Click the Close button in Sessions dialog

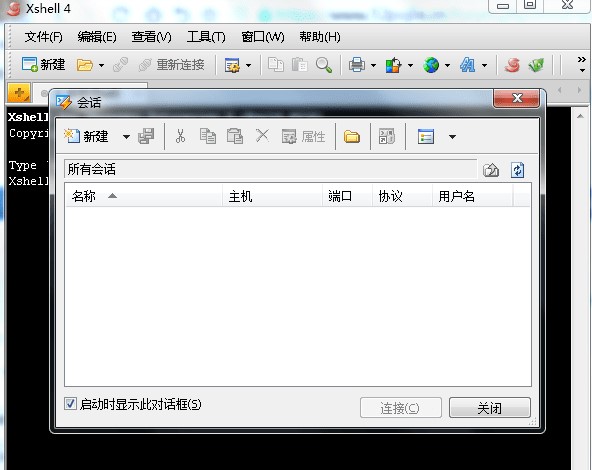click(490, 408)
